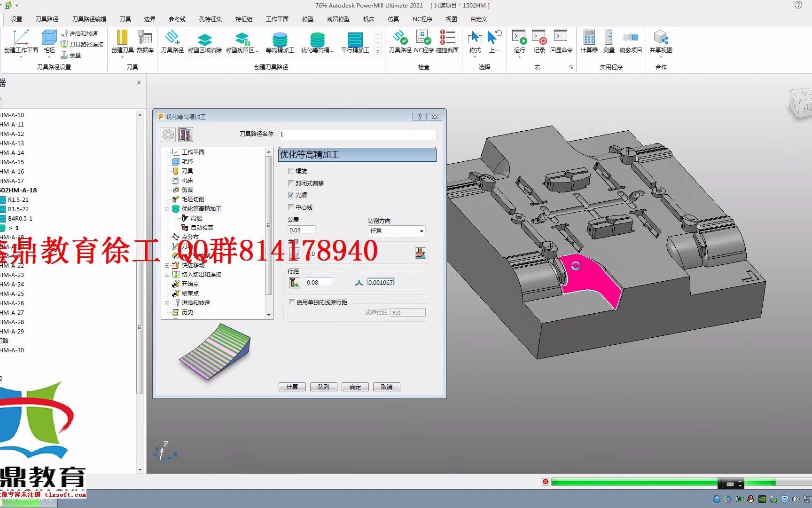Enable the Spiral (螺旋) checkbox
This screenshot has height=508, width=812.
point(291,171)
